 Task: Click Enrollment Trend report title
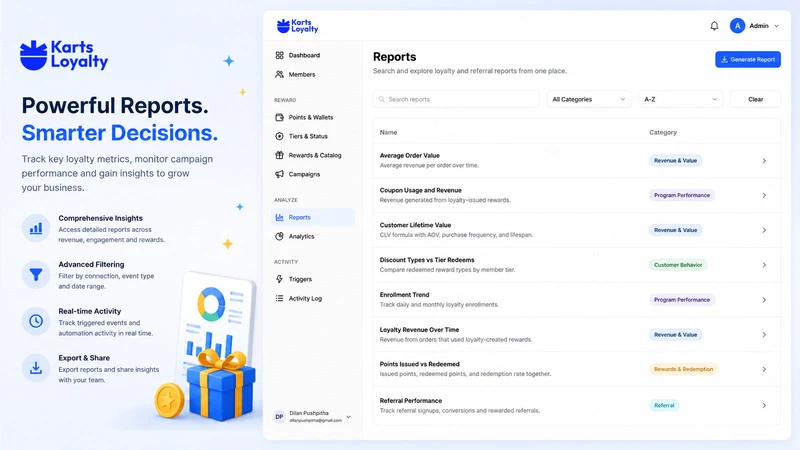[404, 295]
